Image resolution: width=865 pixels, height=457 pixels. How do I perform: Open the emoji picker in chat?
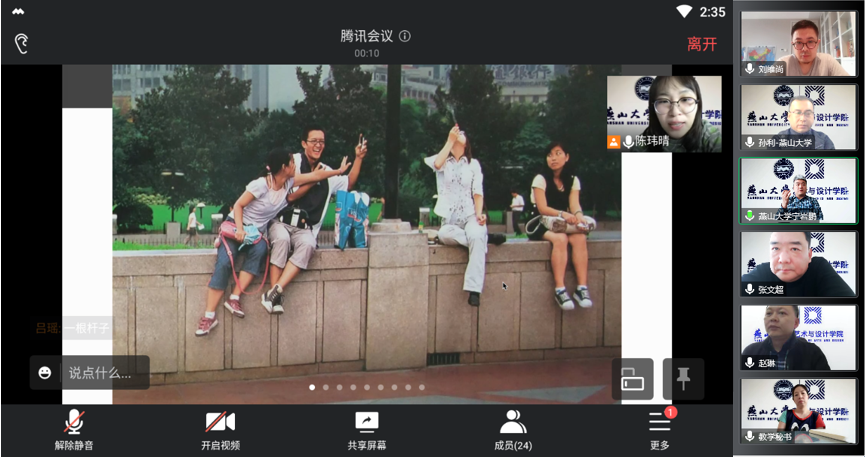[x=45, y=373]
